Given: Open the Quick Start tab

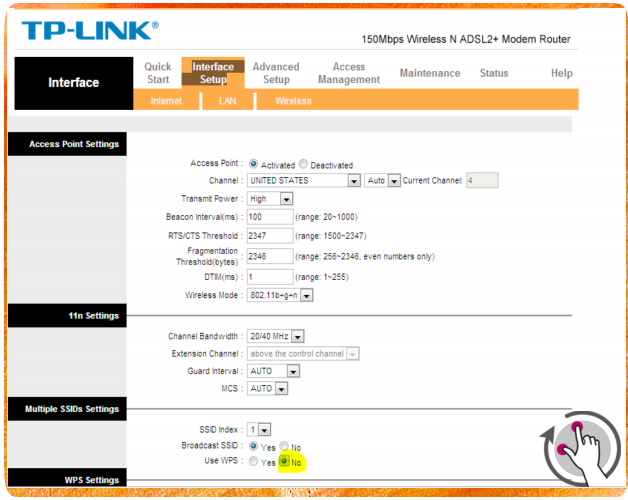Looking at the screenshot, I should (x=158, y=73).
